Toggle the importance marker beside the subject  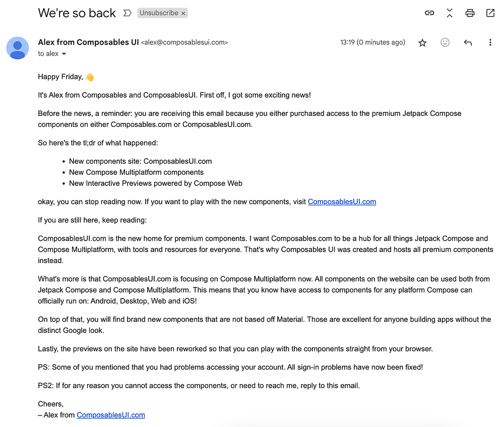tap(127, 13)
